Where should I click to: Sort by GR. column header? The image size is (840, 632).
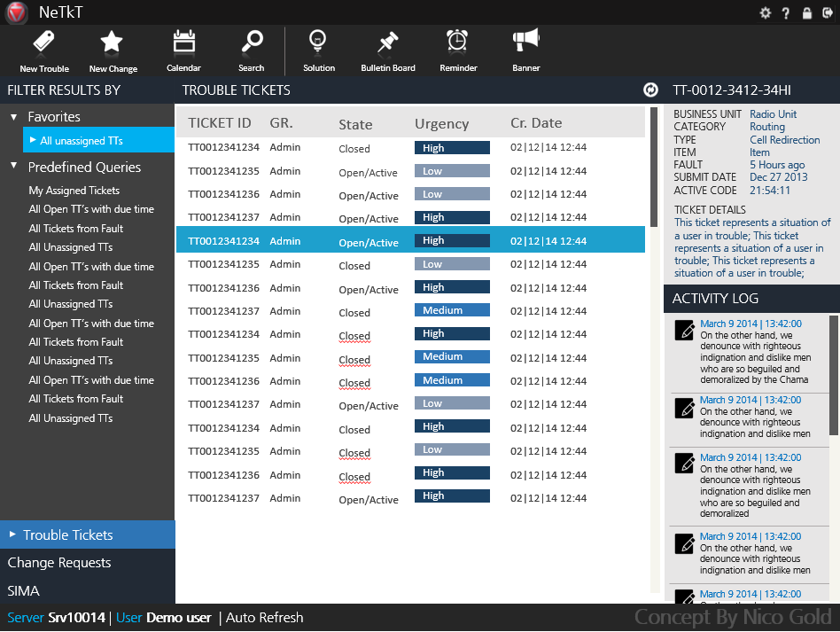coord(281,123)
